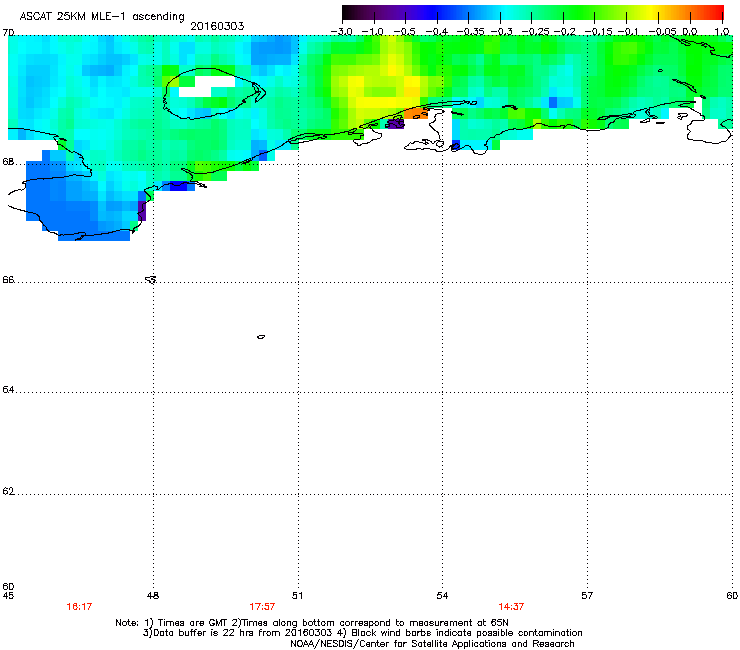Viewport: 740px width, 650px height.
Task: Click the red pass time 16:17
Action: (79, 607)
